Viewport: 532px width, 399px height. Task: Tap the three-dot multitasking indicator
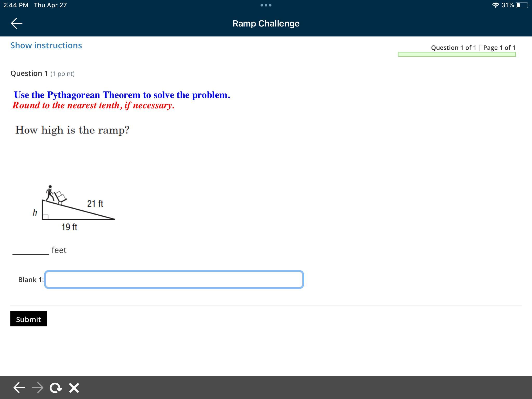click(x=266, y=5)
